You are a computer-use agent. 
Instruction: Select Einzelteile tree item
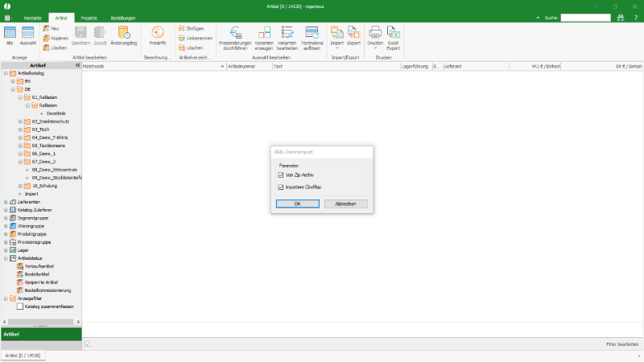tap(56, 113)
